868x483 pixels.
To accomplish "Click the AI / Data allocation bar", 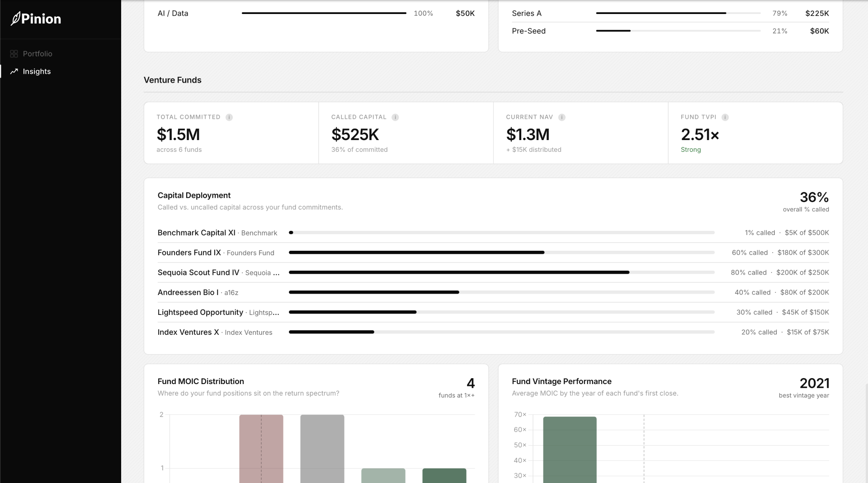I will click(x=324, y=13).
